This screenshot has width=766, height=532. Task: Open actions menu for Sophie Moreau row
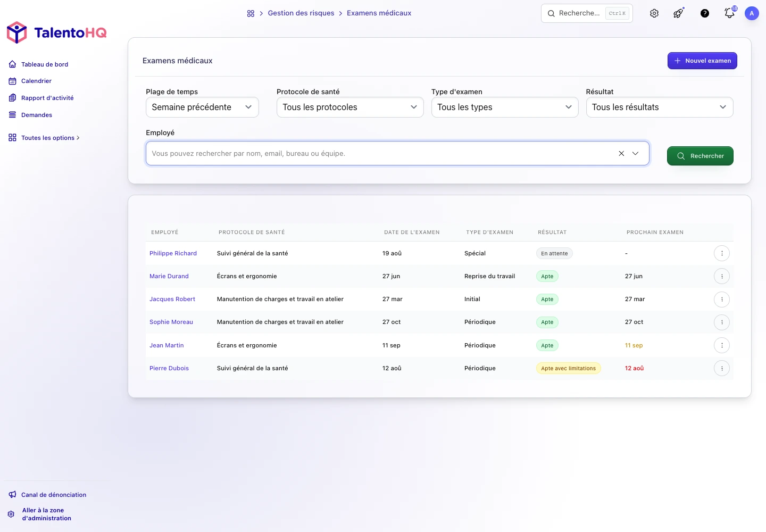point(722,322)
